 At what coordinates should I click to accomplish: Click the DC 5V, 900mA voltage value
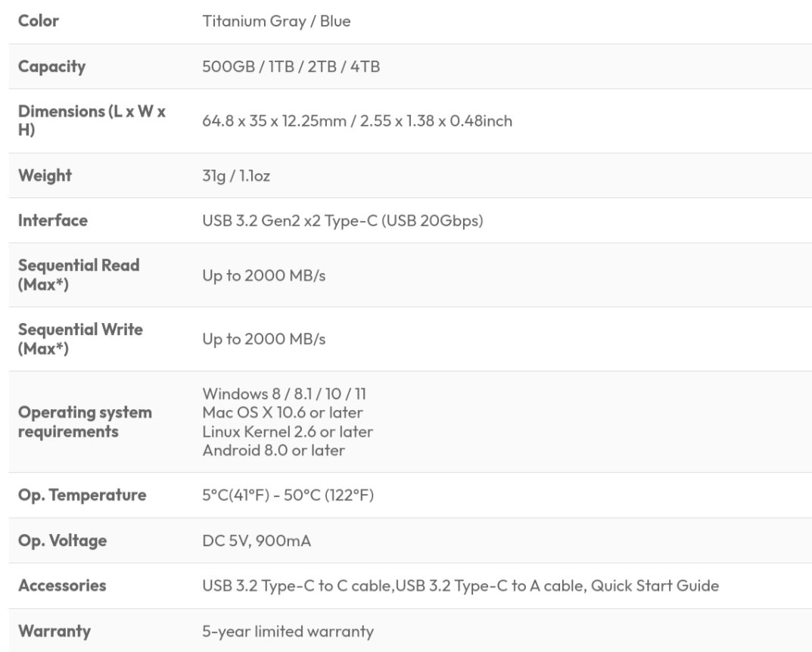pyautogui.click(x=257, y=541)
